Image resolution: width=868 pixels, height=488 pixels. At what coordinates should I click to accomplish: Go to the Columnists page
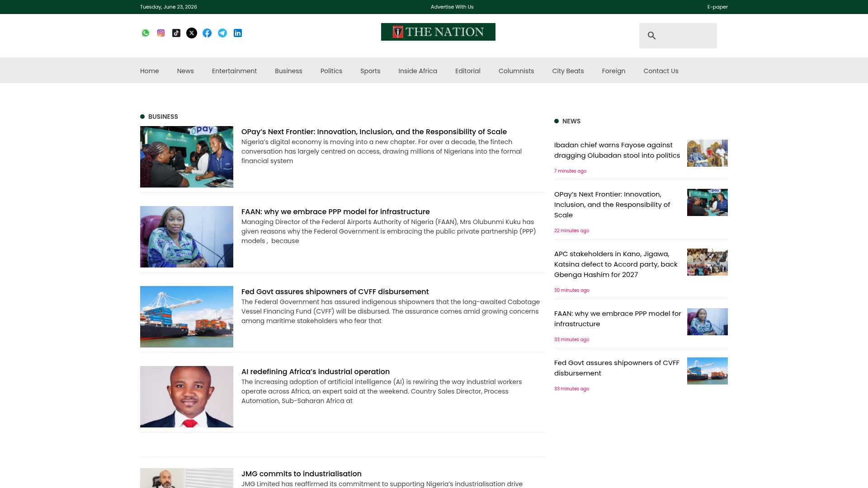[516, 71]
